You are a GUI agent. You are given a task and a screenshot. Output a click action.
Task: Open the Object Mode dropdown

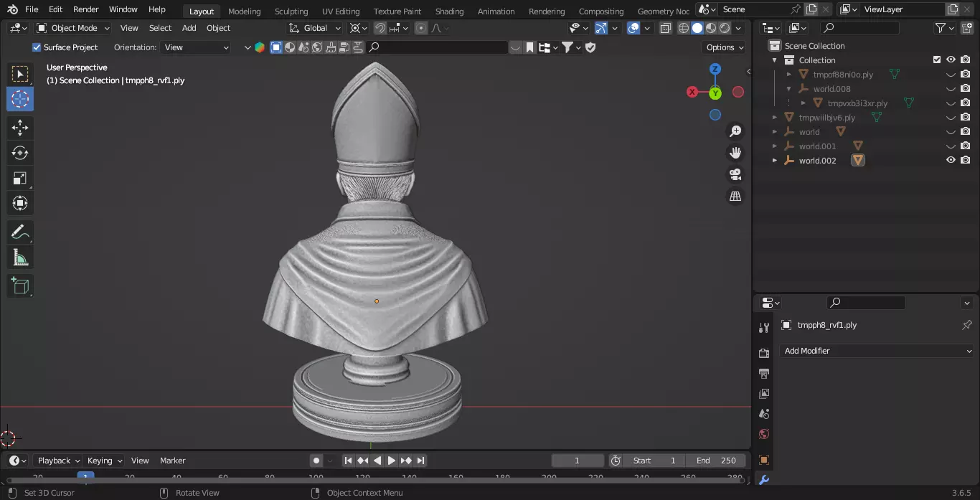[x=73, y=28]
